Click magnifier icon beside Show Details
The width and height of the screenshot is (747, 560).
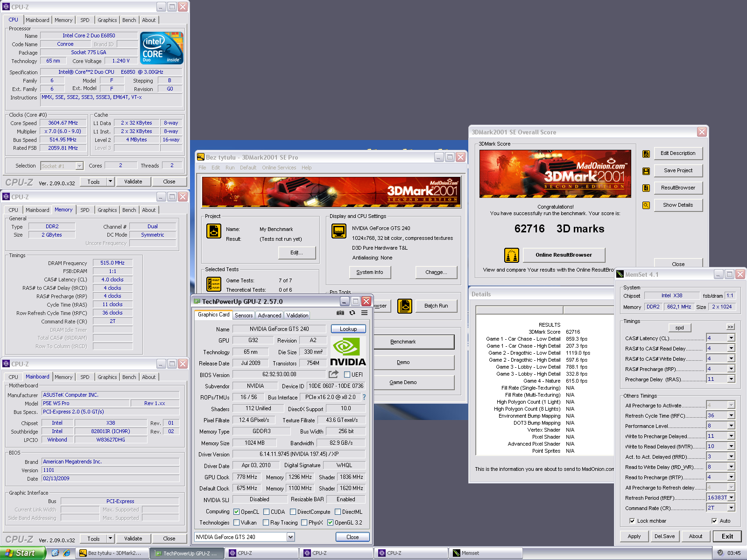tap(646, 205)
